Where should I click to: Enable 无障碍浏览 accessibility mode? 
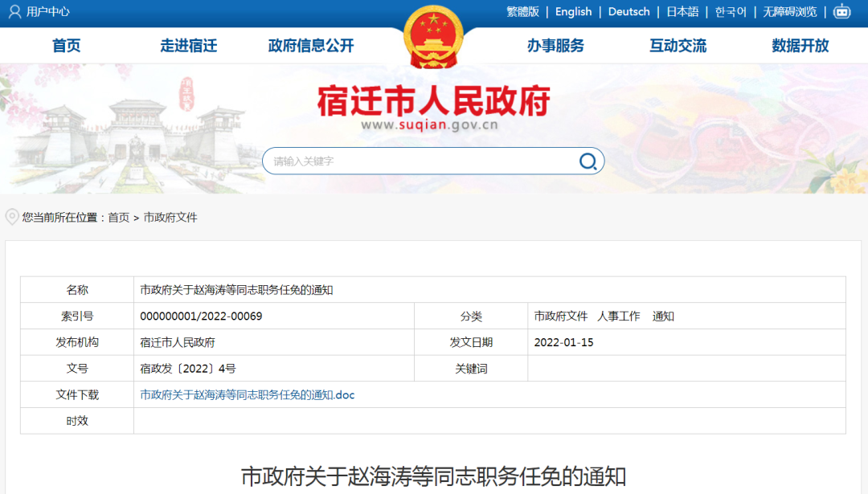(x=789, y=12)
